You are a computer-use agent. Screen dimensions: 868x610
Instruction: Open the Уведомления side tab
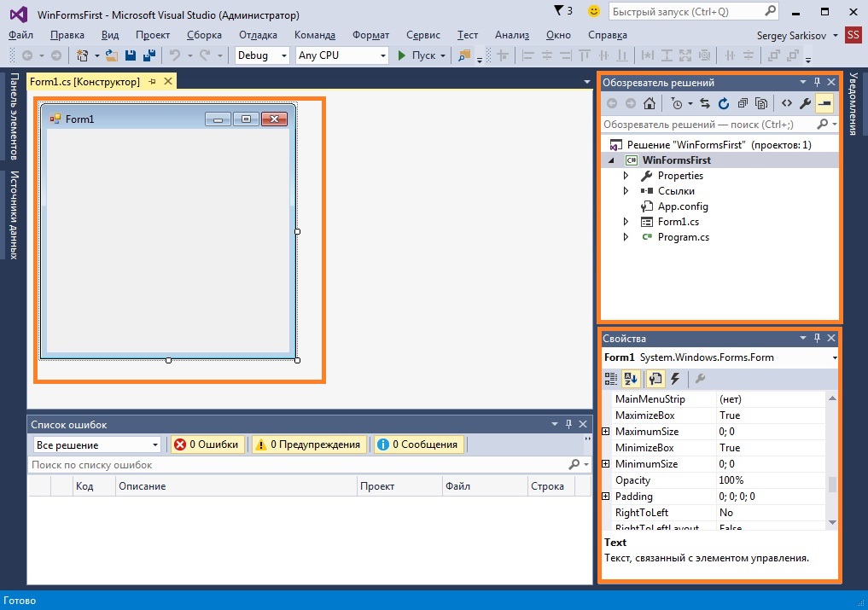click(853, 104)
